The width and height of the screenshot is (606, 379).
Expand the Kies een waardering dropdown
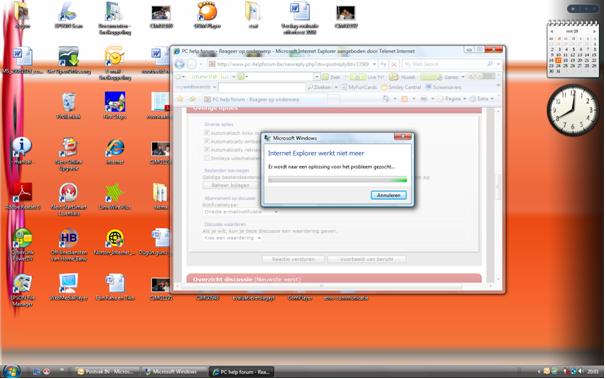(x=232, y=238)
